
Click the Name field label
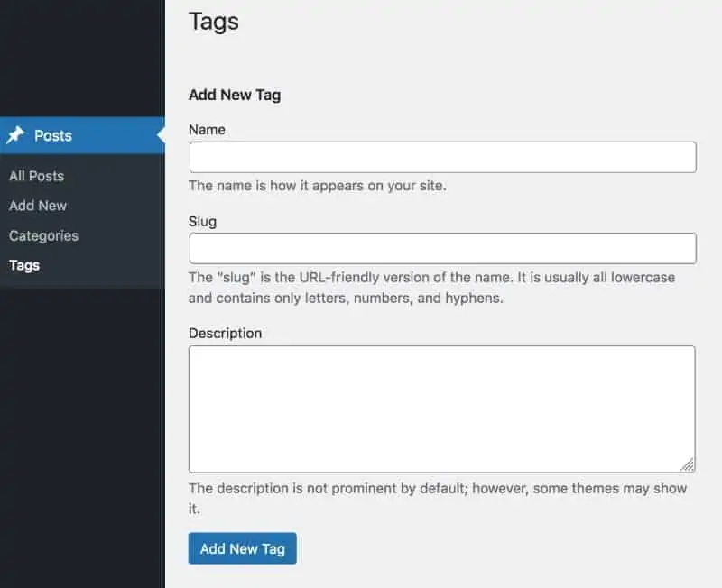207,130
